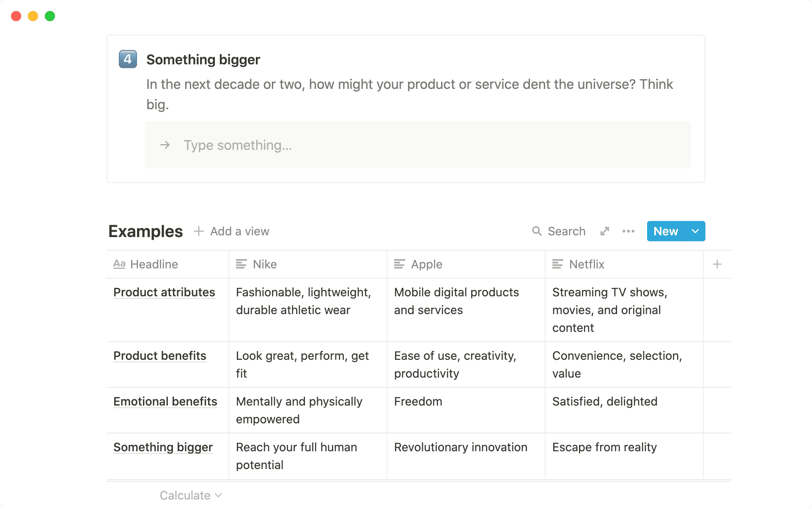Expand the New button dropdown arrow

(695, 231)
